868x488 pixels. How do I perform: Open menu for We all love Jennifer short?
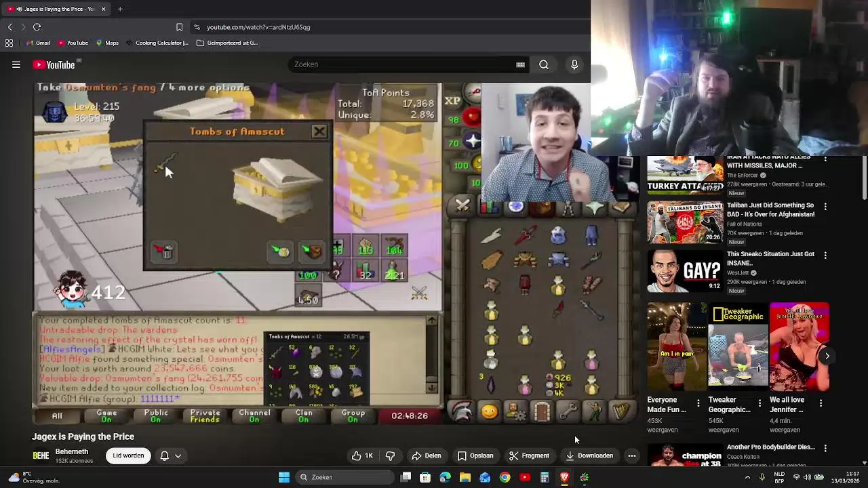click(x=821, y=403)
